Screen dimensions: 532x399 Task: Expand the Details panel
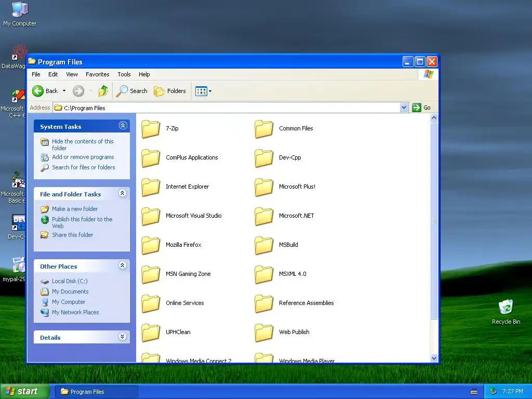(x=123, y=336)
